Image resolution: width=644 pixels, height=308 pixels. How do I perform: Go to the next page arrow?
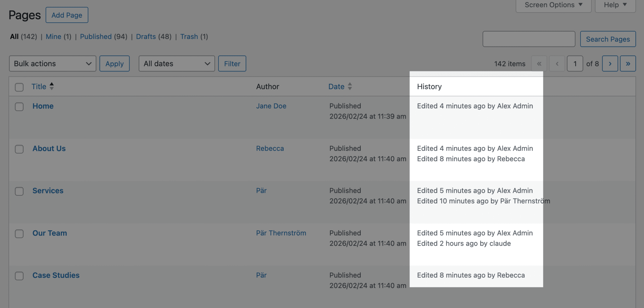610,64
